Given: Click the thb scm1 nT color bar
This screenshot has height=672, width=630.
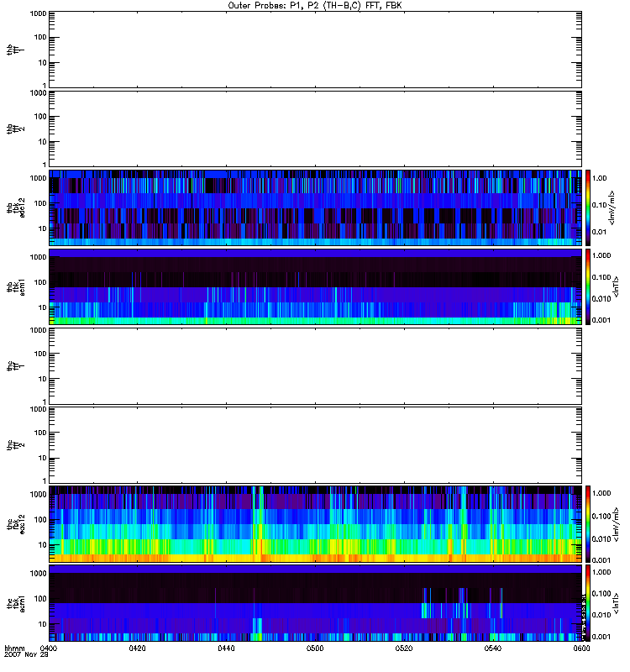Looking at the screenshot, I should [x=589, y=286].
